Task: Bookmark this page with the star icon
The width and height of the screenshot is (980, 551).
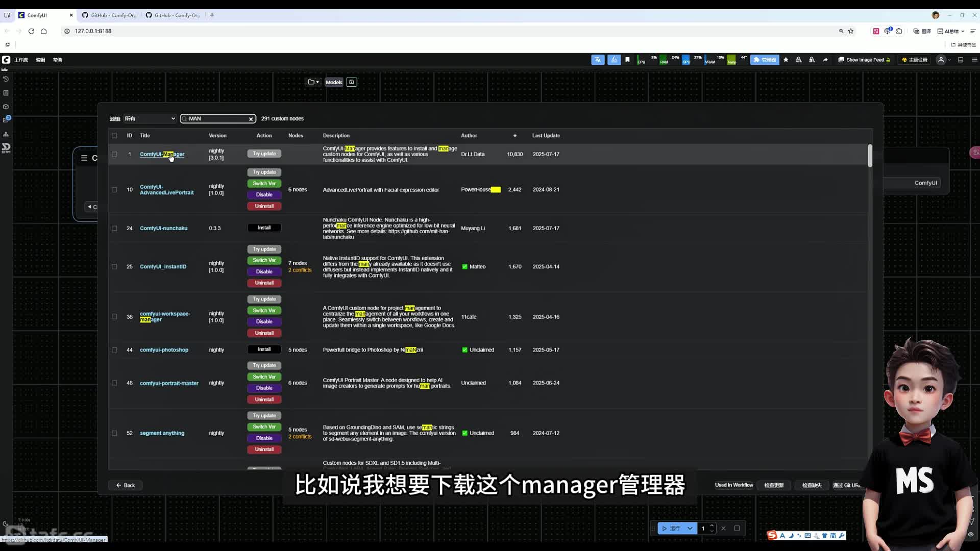Action: pos(851,31)
